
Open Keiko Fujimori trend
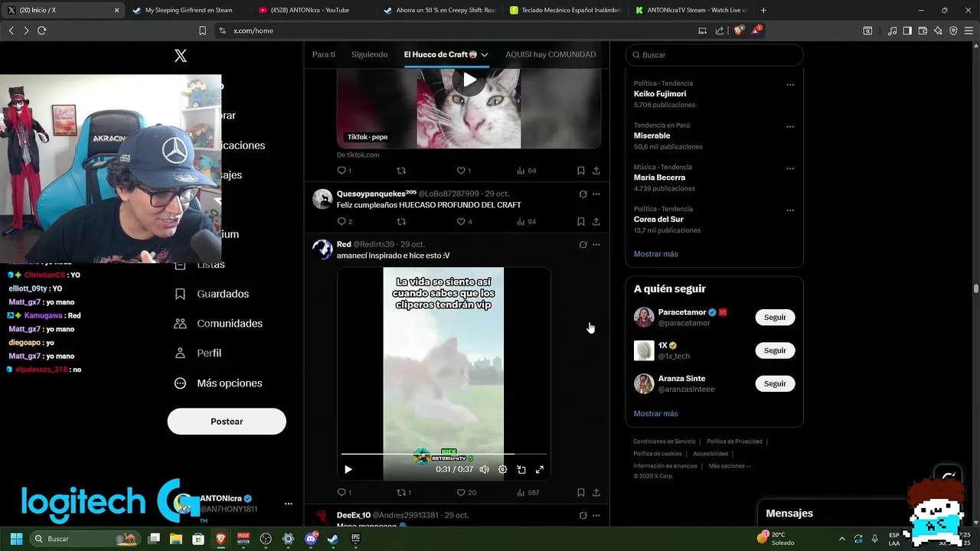point(659,94)
